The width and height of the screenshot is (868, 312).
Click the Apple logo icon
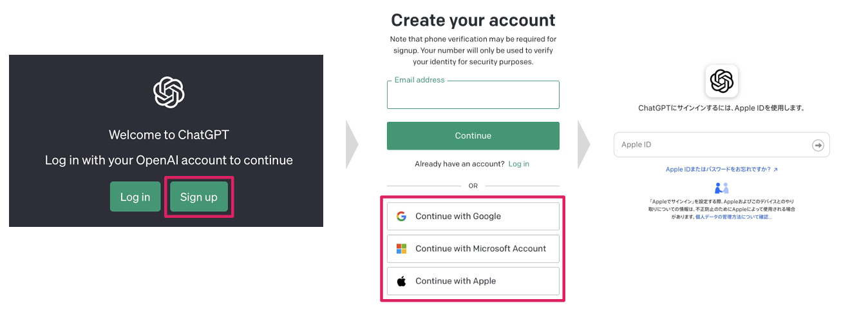coord(401,281)
